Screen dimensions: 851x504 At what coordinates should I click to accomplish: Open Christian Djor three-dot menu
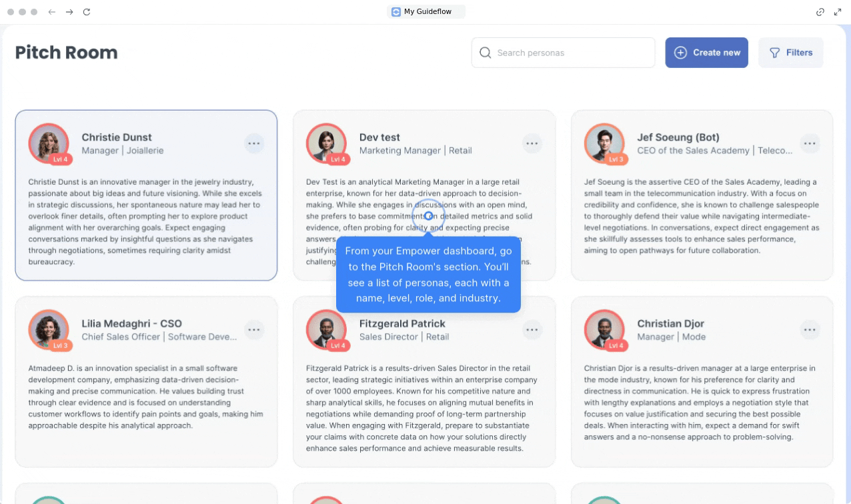coord(810,329)
